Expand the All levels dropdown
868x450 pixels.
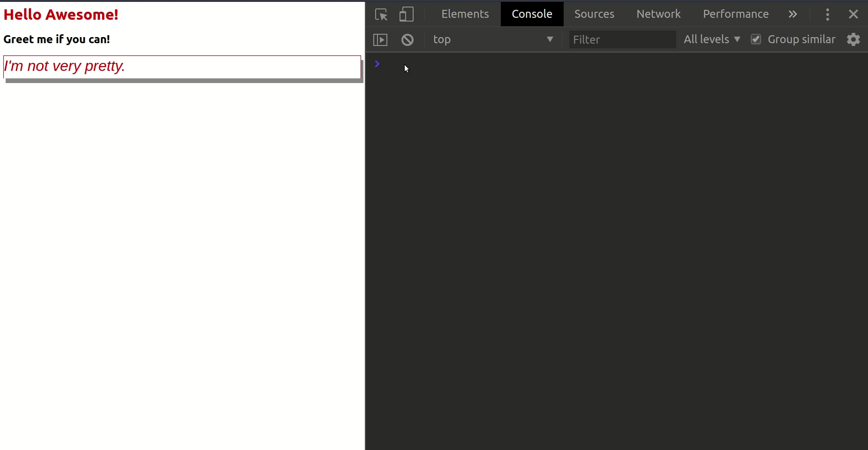click(x=712, y=39)
